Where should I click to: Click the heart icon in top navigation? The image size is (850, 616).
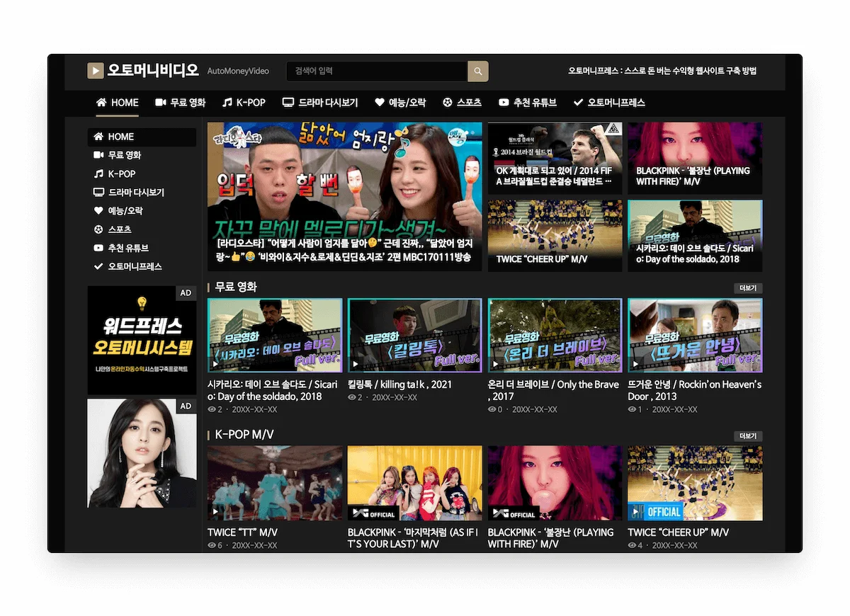[380, 103]
